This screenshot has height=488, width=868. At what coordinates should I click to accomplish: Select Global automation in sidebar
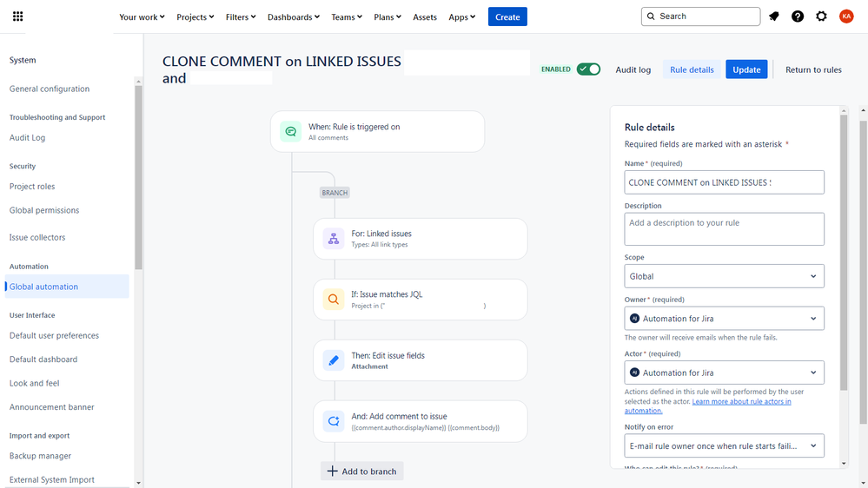click(x=67, y=287)
